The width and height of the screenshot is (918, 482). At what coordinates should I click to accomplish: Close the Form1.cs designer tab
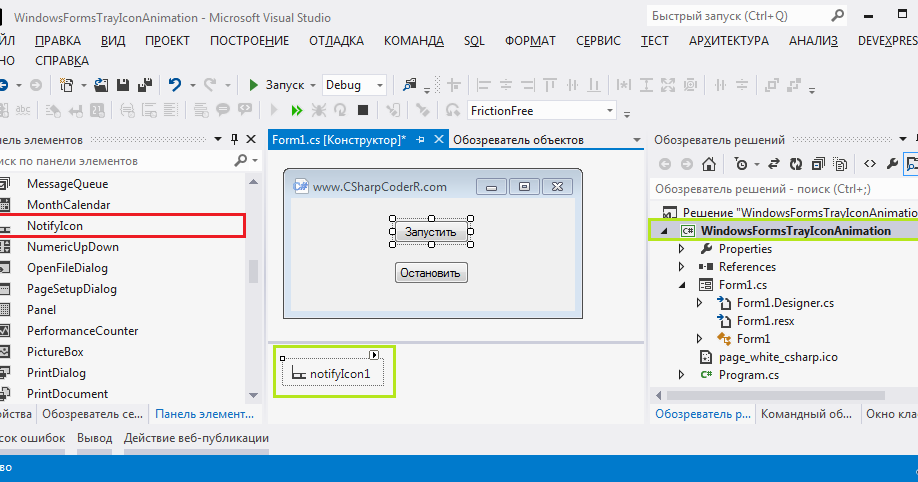tap(439, 139)
